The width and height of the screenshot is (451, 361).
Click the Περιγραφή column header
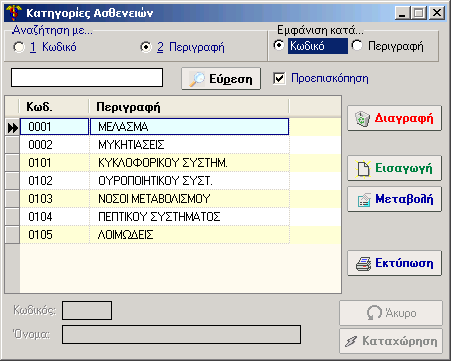(x=189, y=107)
